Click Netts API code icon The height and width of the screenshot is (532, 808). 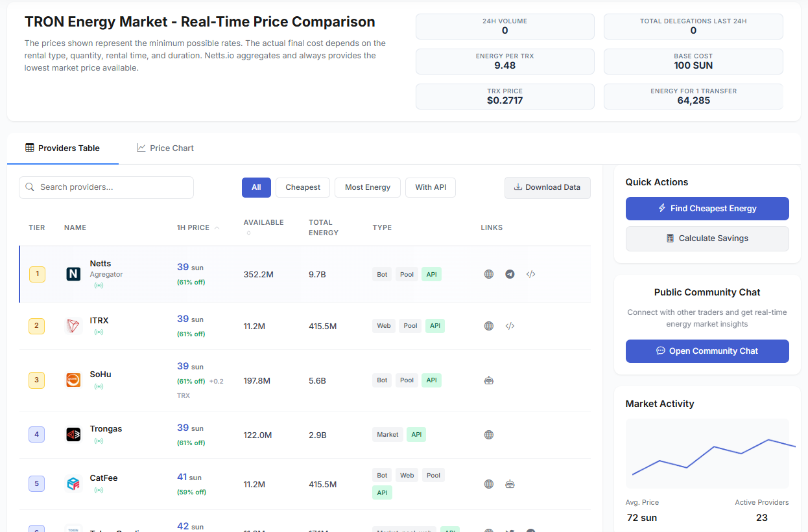[530, 274]
